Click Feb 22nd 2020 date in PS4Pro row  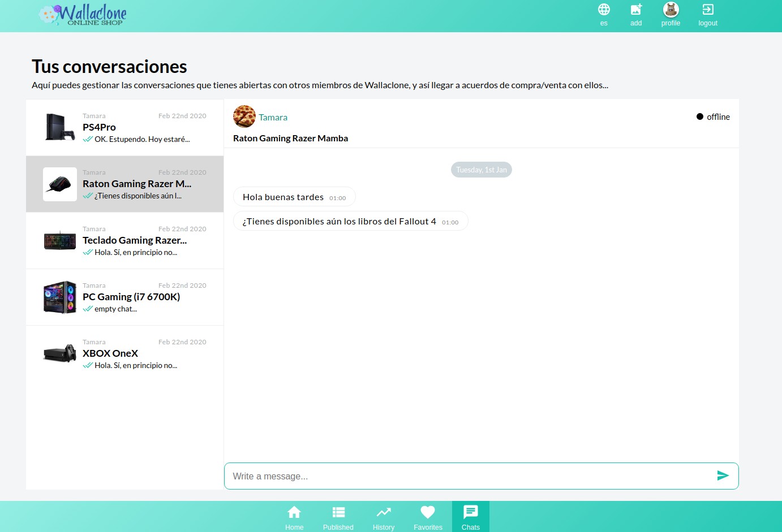click(182, 116)
